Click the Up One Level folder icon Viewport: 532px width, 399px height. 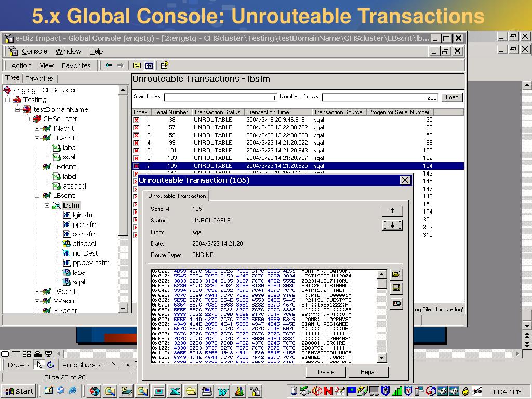[x=137, y=65]
